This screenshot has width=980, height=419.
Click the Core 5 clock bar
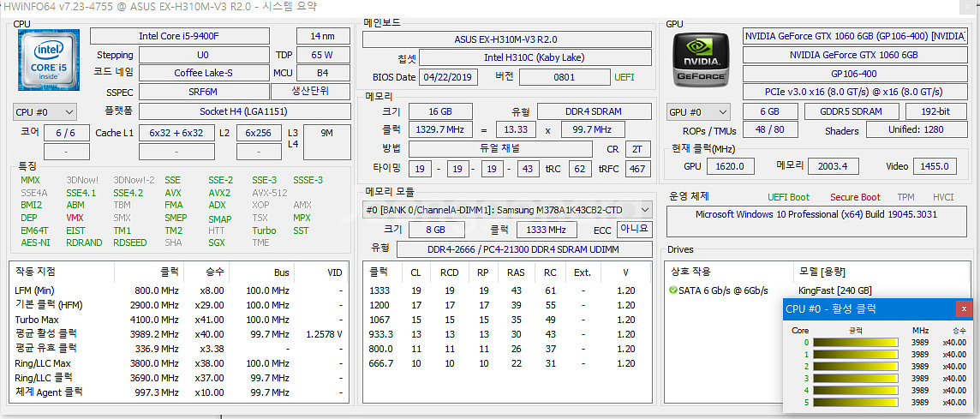(x=856, y=402)
